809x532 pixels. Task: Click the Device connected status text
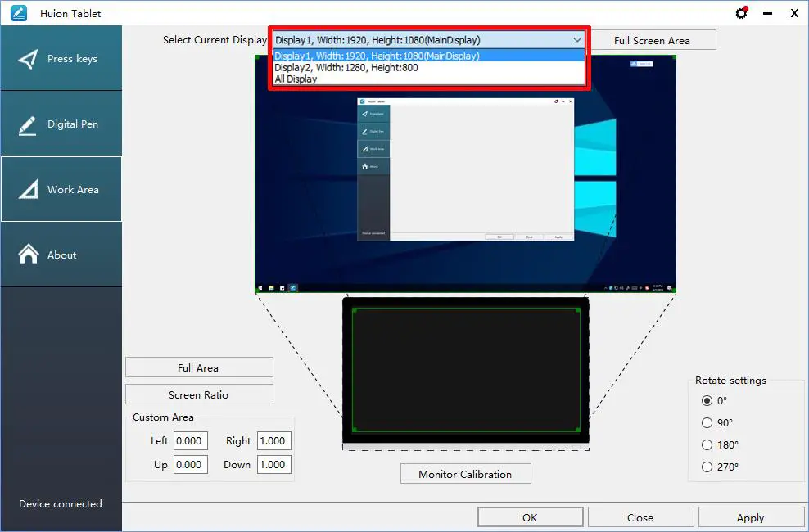pyautogui.click(x=61, y=503)
